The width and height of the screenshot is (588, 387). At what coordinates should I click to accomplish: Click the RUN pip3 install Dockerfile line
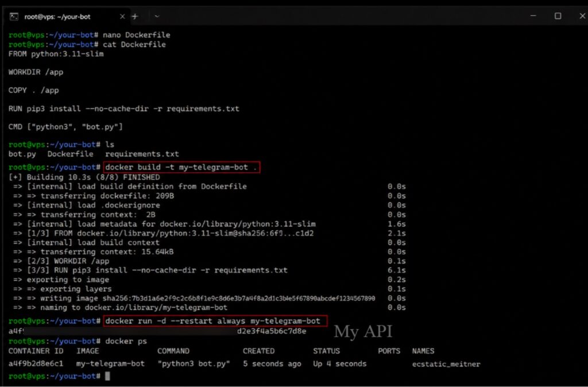click(124, 109)
